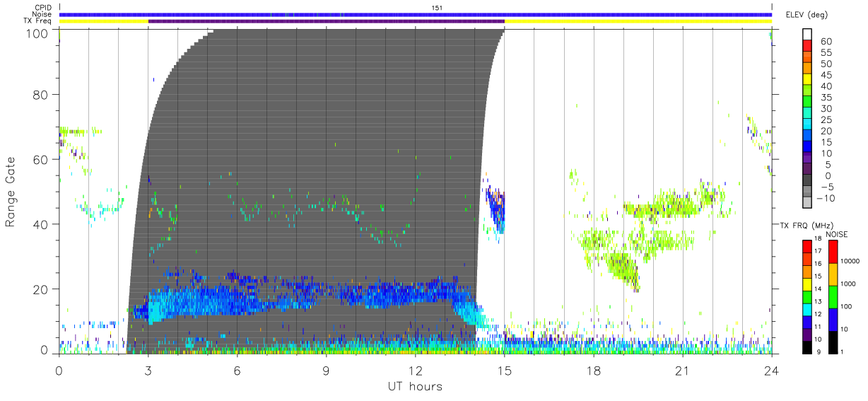
Task: Click TX FRQ colorbar label "17"
Action: click(819, 251)
